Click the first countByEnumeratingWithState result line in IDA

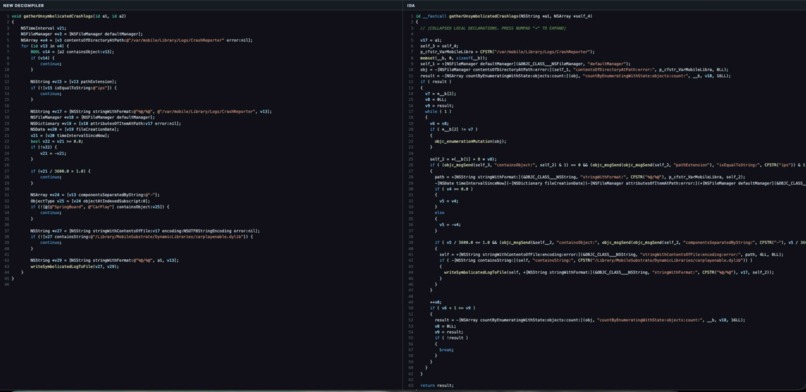pyautogui.click(x=575, y=76)
